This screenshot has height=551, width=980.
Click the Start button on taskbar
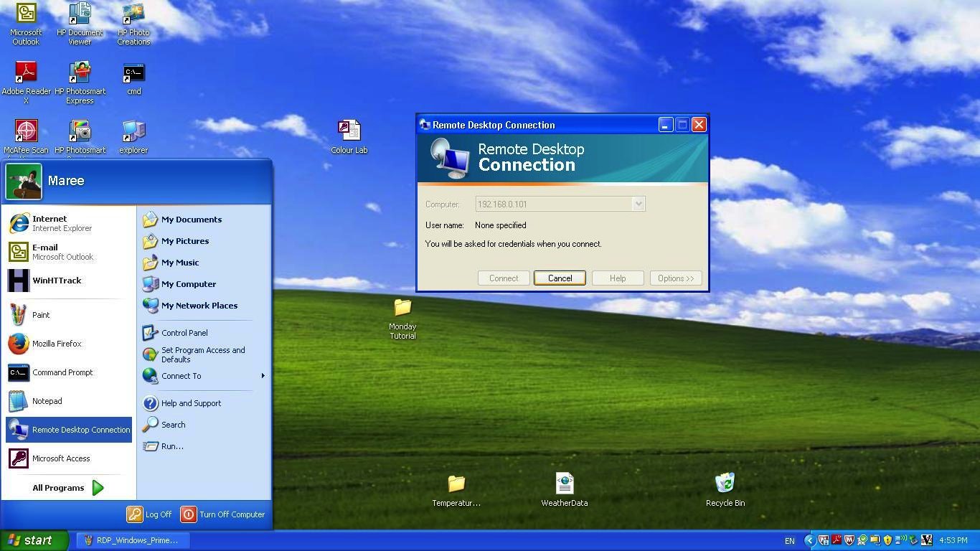(32, 540)
